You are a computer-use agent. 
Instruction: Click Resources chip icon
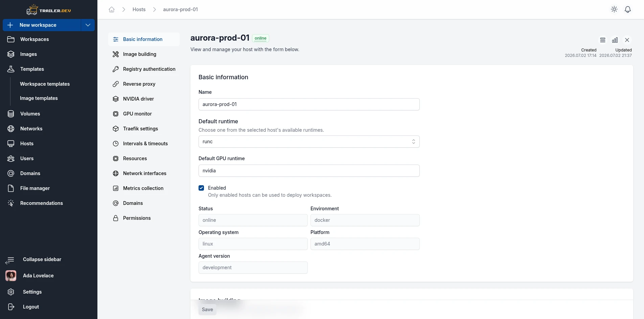click(116, 158)
